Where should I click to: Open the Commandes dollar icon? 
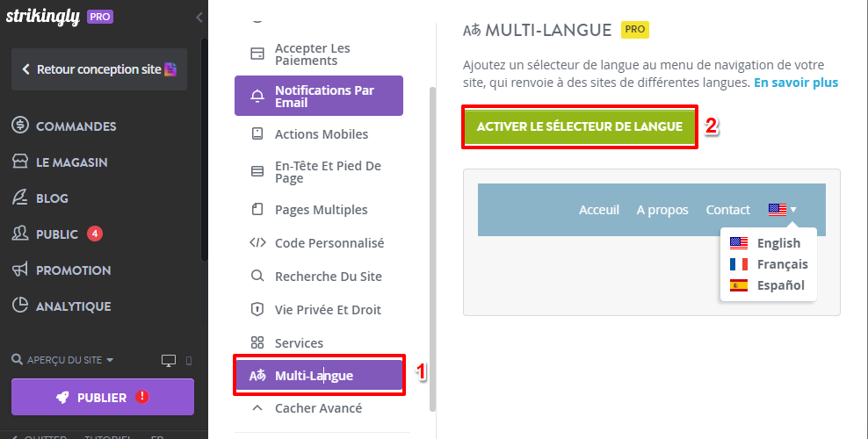click(20, 126)
